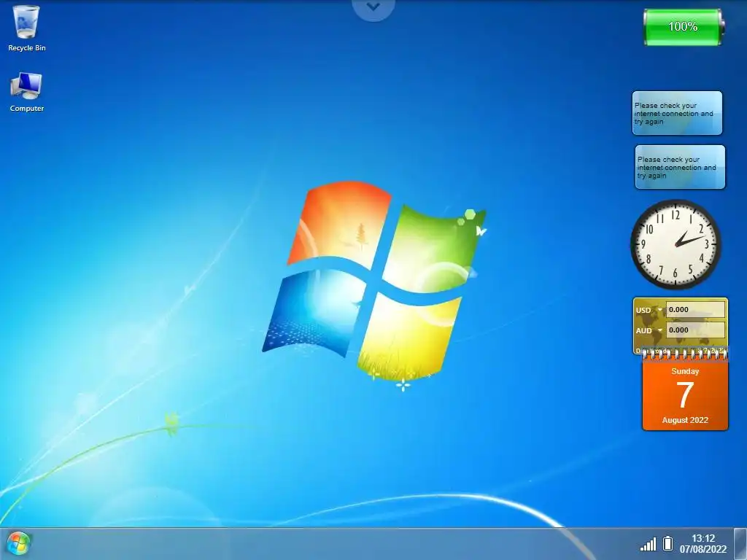Viewport: 747px width, 560px height.
Task: Click the battery tray icon in taskbar
Action: [x=668, y=543]
